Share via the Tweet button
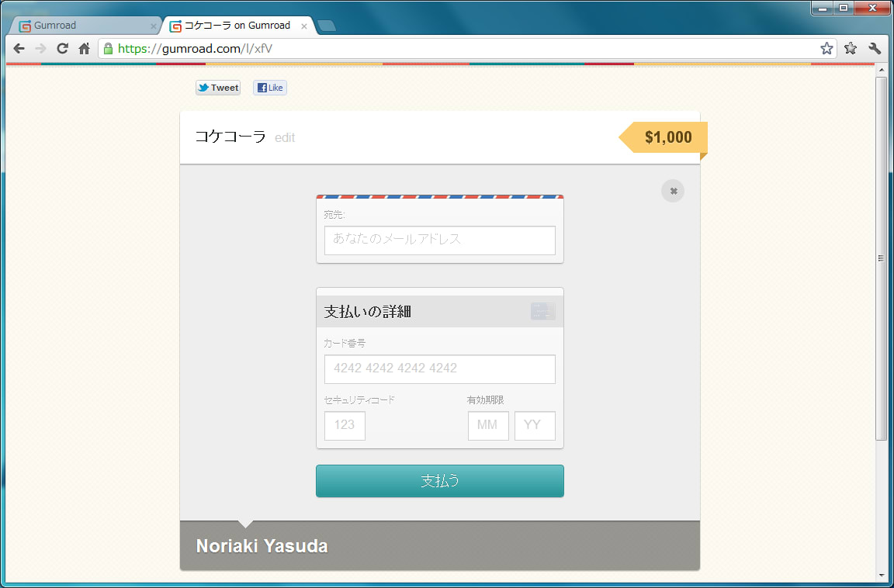 (x=218, y=88)
